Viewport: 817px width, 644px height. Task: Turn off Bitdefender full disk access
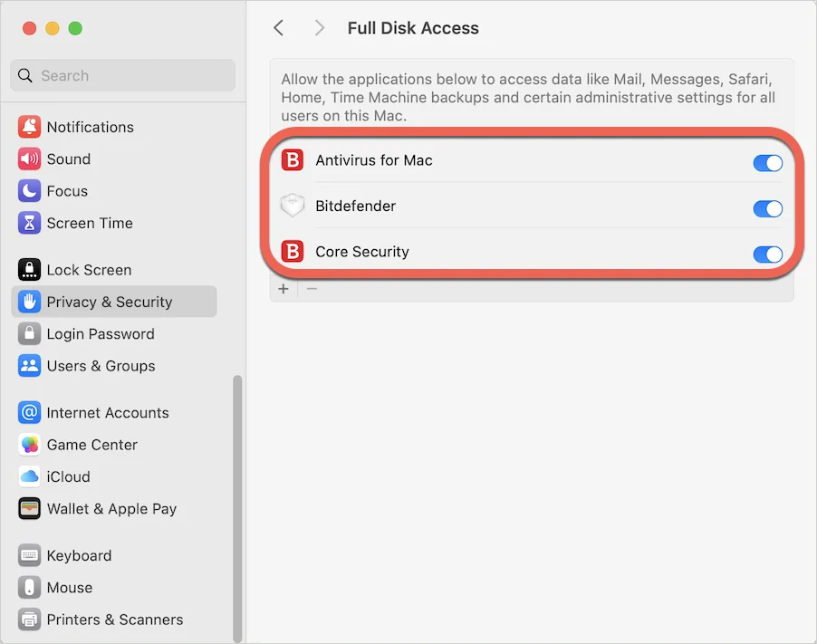(767, 209)
